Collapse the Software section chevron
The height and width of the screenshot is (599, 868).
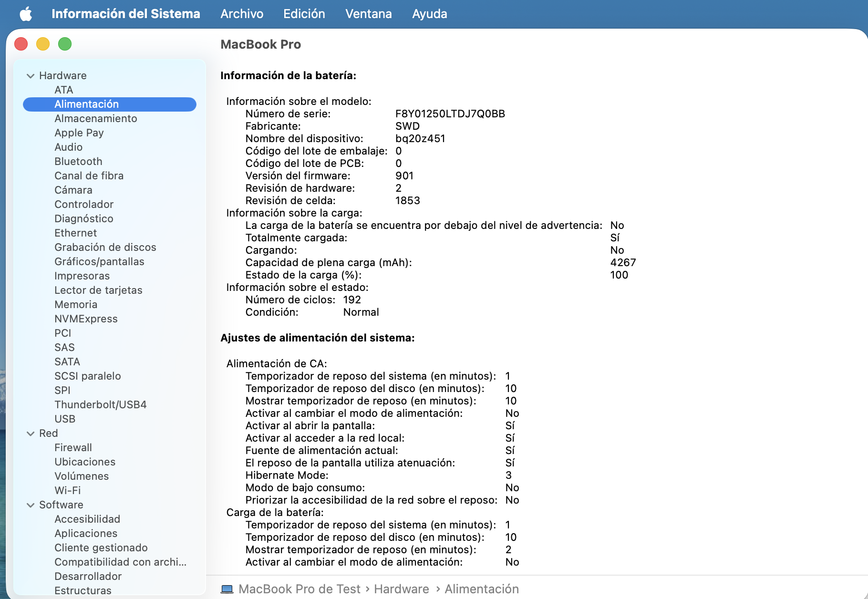tap(31, 505)
